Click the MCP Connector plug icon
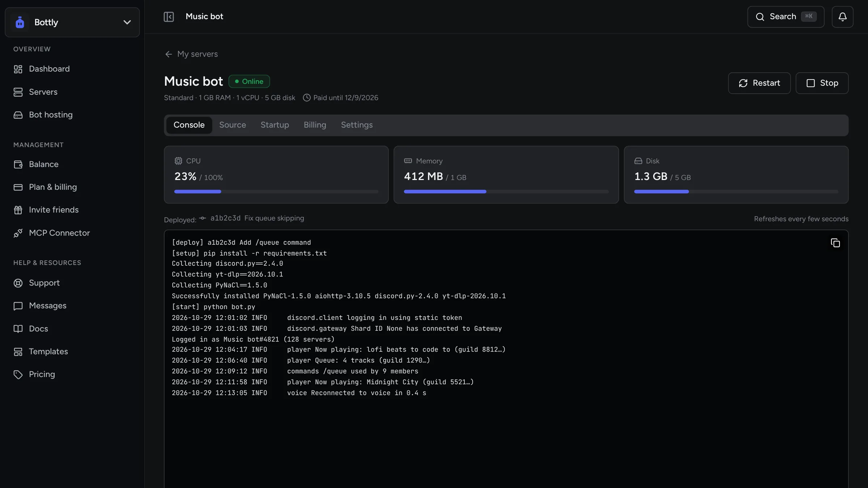This screenshot has height=488, width=868. (x=18, y=233)
